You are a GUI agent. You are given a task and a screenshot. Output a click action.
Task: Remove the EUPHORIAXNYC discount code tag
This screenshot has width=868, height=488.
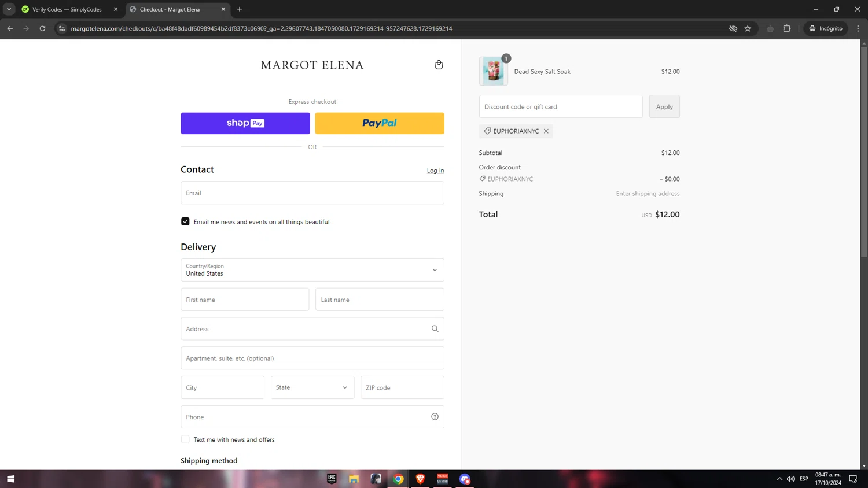(546, 131)
